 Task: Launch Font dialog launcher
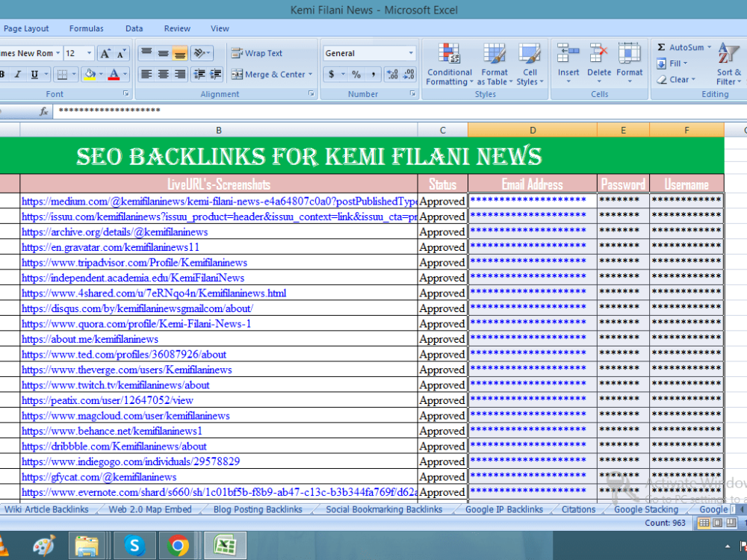point(125,94)
